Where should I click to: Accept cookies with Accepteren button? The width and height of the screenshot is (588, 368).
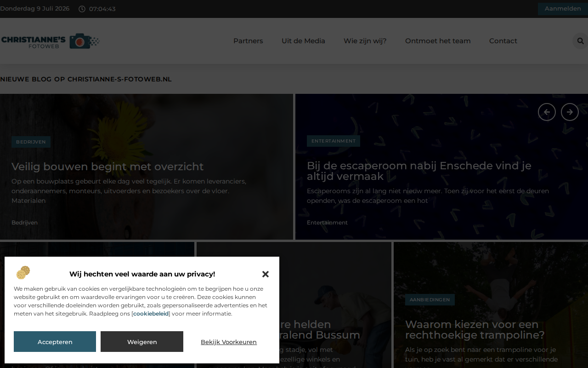coord(55,342)
